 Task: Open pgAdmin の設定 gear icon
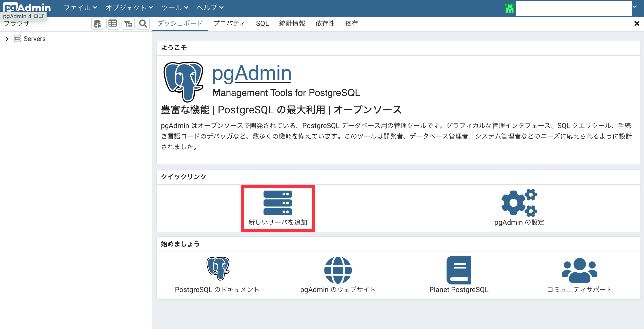pos(519,203)
